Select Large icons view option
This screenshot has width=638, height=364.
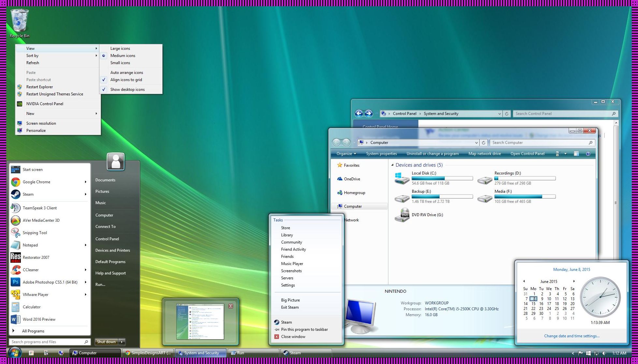coord(131,49)
